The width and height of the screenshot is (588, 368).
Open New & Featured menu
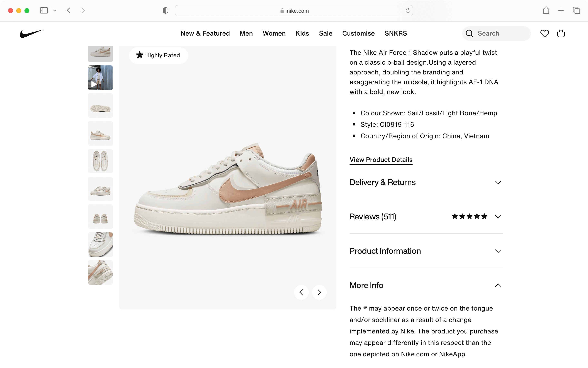tap(205, 33)
